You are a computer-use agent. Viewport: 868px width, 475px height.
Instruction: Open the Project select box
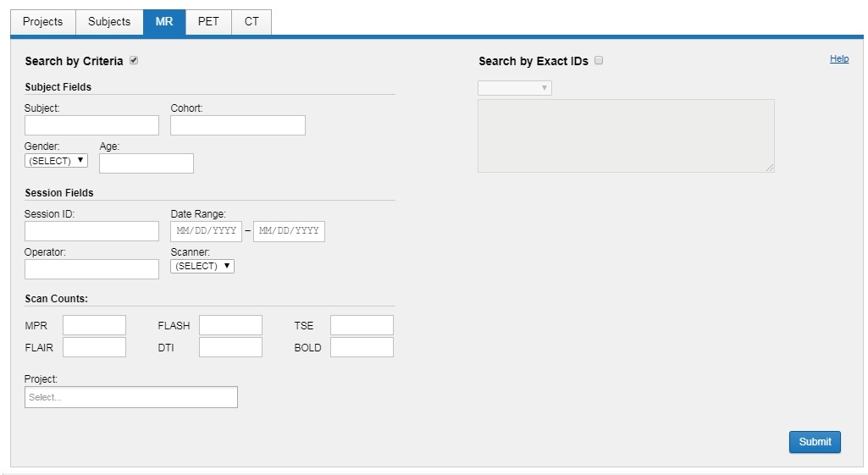(x=131, y=397)
